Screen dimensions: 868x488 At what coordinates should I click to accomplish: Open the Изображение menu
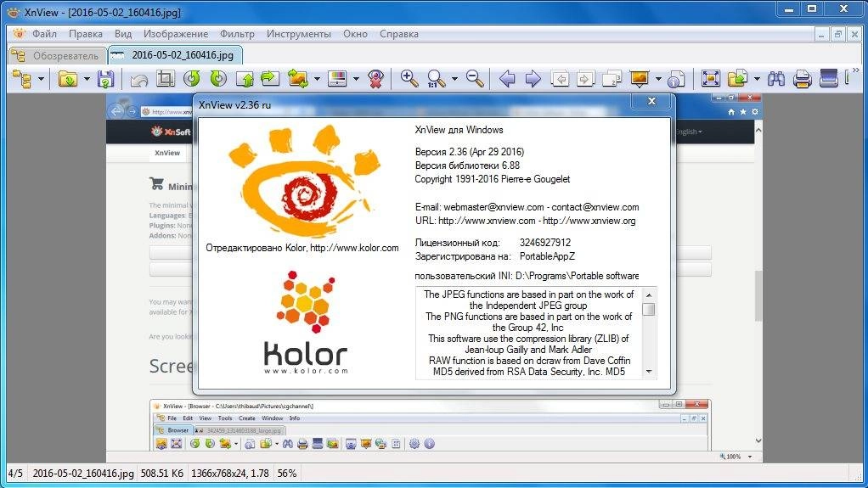point(176,34)
